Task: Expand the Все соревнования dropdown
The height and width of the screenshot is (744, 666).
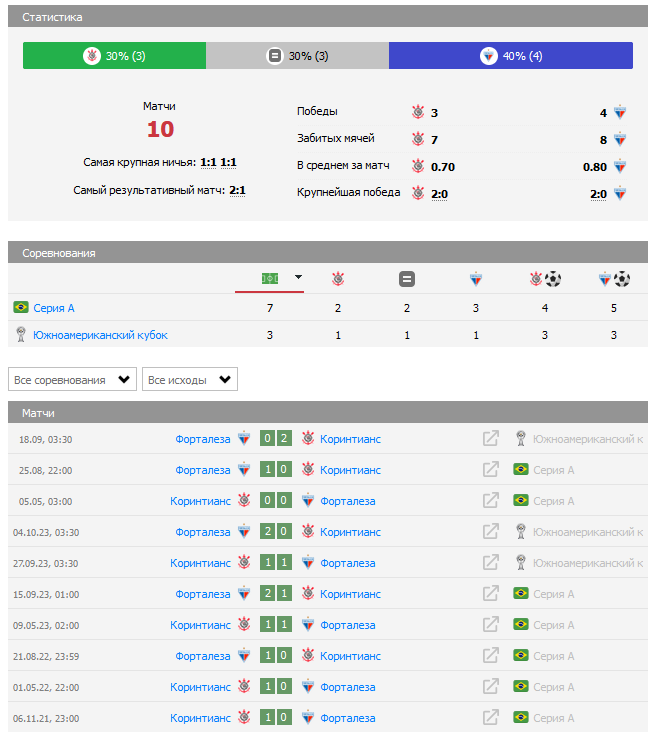Action: [x=72, y=380]
